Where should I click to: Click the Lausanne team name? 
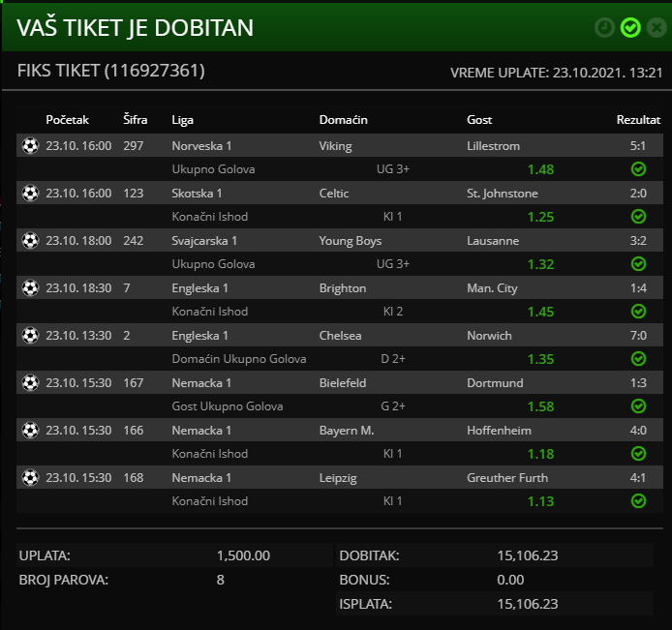pos(493,241)
